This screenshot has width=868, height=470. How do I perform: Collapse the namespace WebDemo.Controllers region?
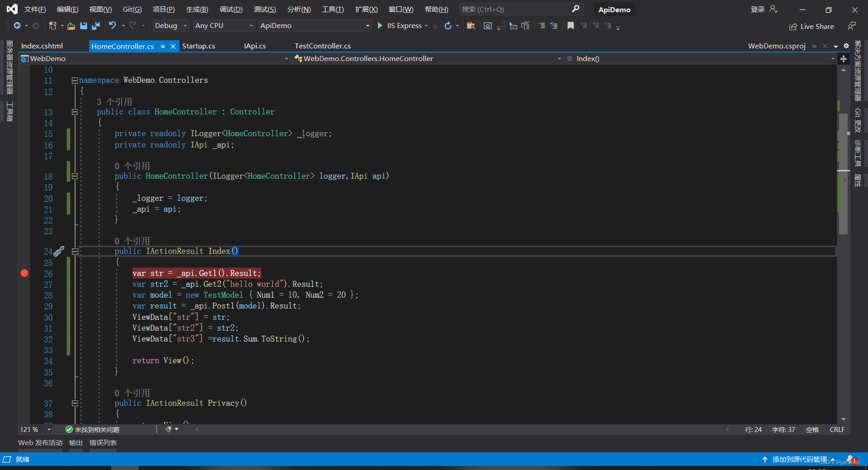point(75,81)
